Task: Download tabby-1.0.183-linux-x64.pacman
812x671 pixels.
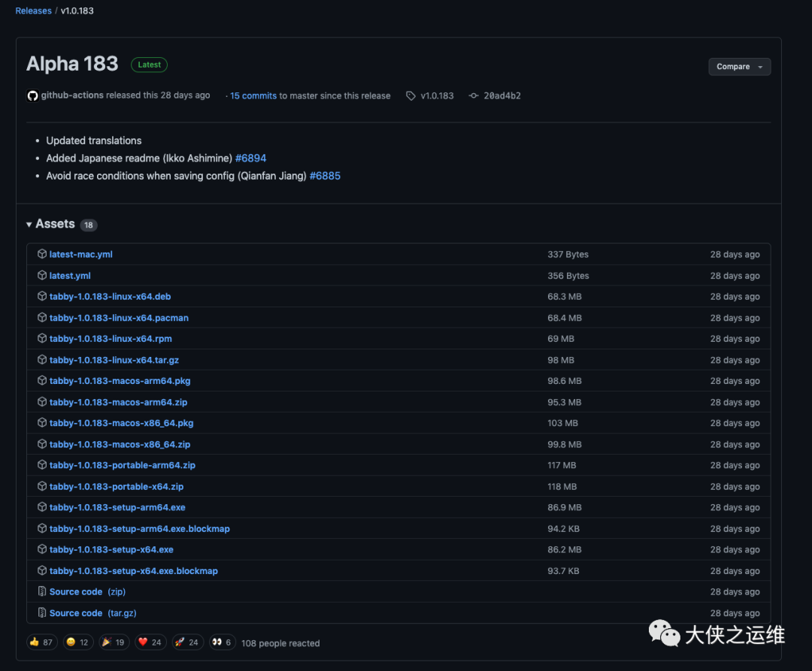Action: (119, 318)
